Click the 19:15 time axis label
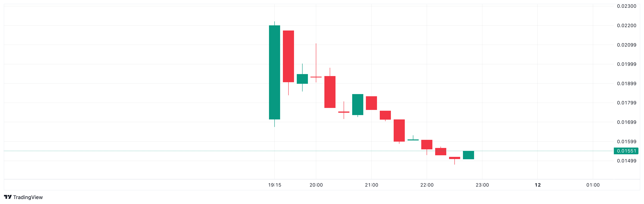644x204 pixels. (x=275, y=185)
